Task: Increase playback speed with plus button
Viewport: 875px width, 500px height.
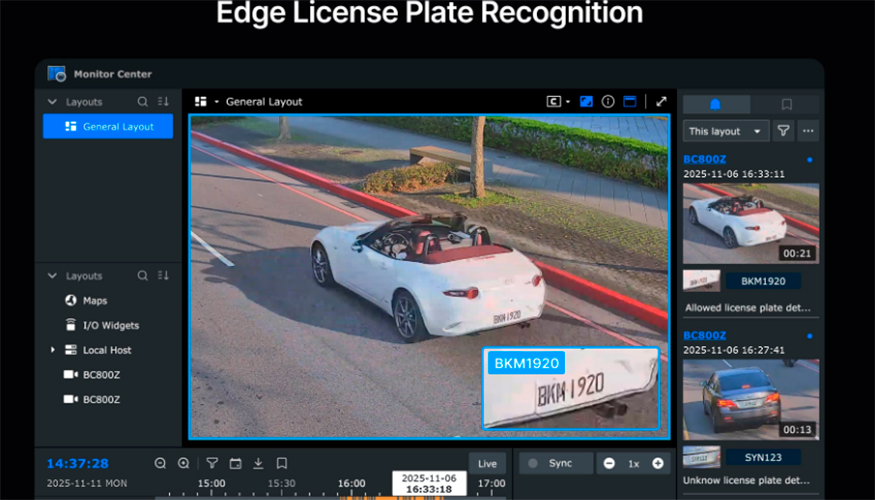Action: pos(658,463)
